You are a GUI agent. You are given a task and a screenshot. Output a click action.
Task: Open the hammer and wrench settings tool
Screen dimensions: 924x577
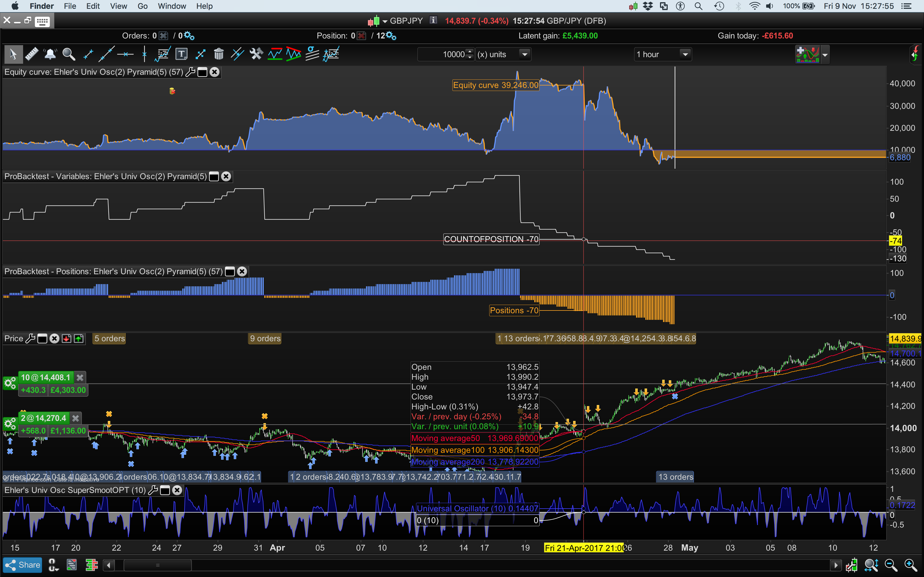click(256, 54)
